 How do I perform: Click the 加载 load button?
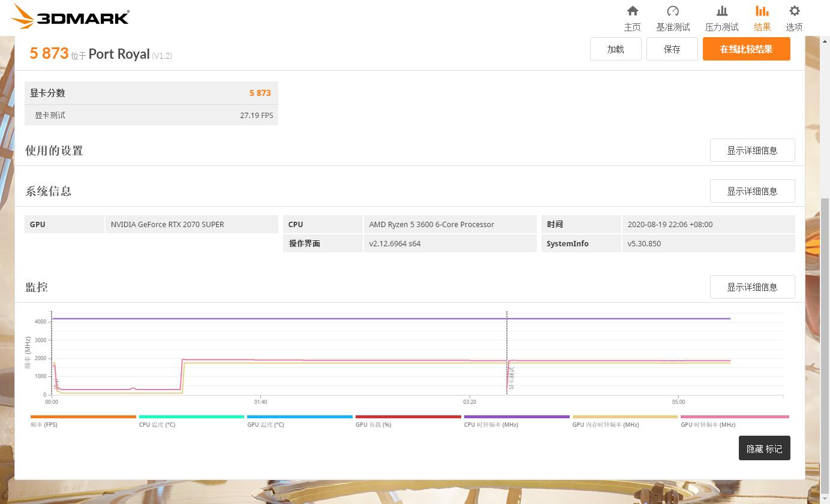coord(615,49)
